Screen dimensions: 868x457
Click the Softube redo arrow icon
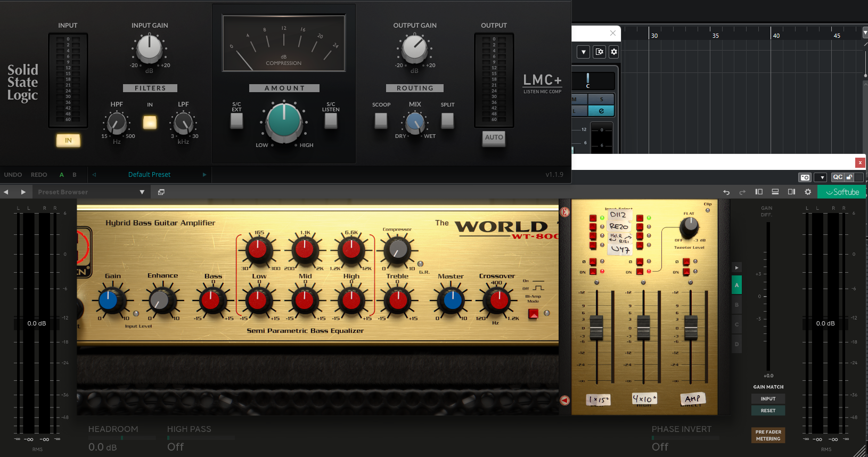point(742,192)
